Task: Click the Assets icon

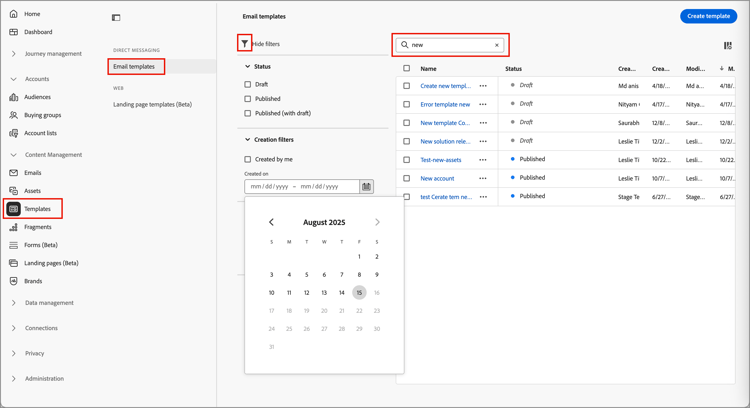Action: coord(13,191)
